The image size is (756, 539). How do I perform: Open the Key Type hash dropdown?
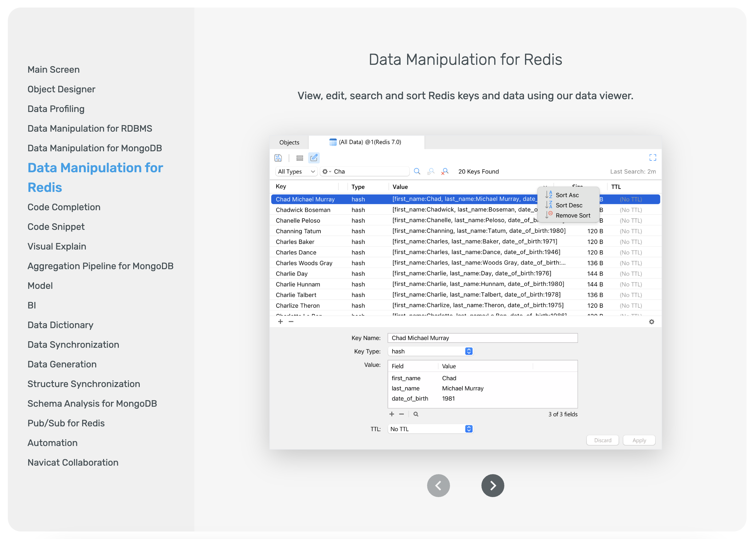click(430, 351)
